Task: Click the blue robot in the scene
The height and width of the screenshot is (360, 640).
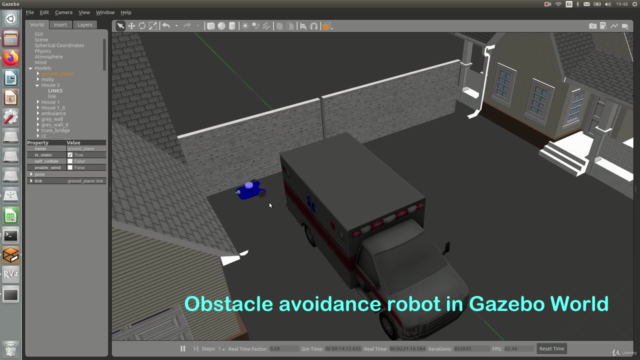Action: point(250,190)
